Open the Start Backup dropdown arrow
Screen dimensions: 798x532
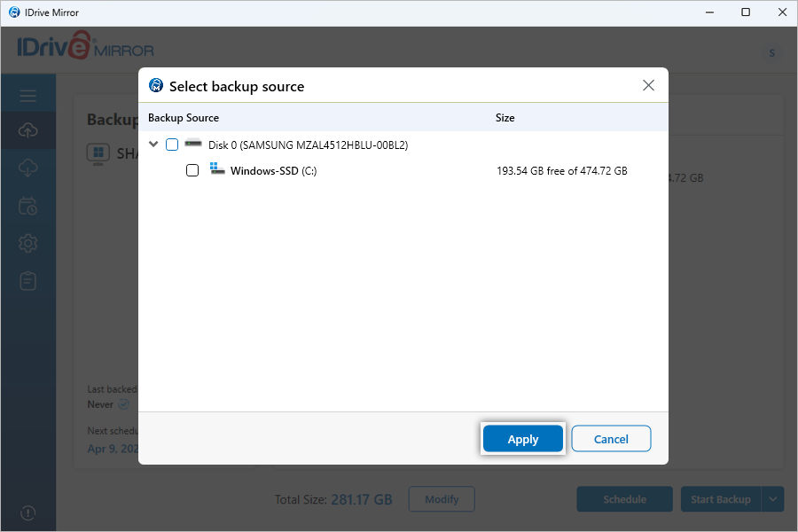(772, 499)
